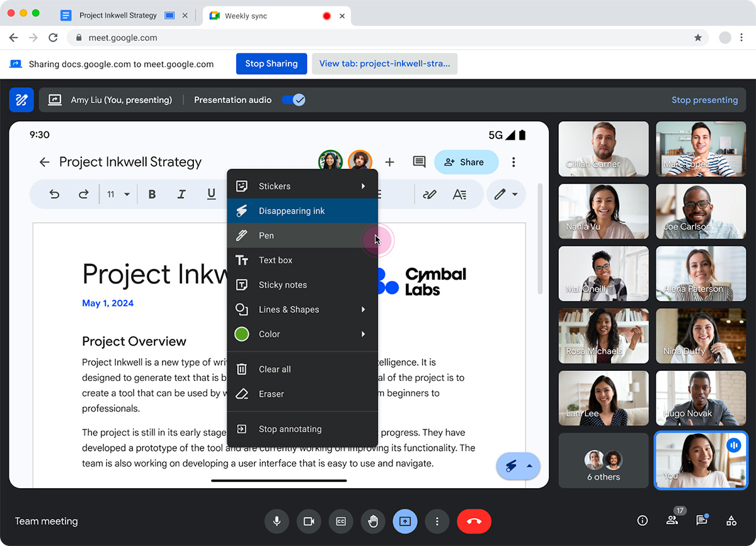The height and width of the screenshot is (546, 756).
Task: Toggle Presentation audio off
Action: [293, 100]
